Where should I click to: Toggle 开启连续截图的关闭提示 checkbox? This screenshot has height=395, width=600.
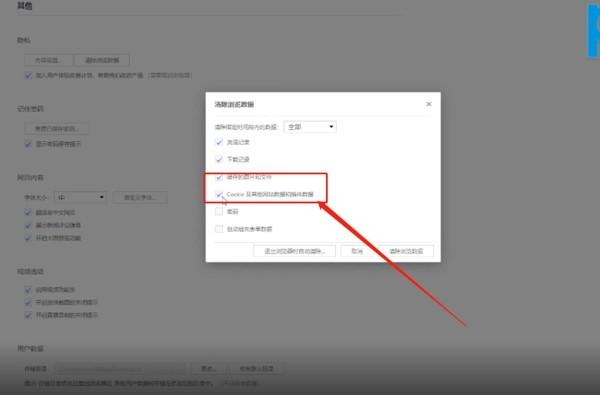pyautogui.click(x=28, y=302)
